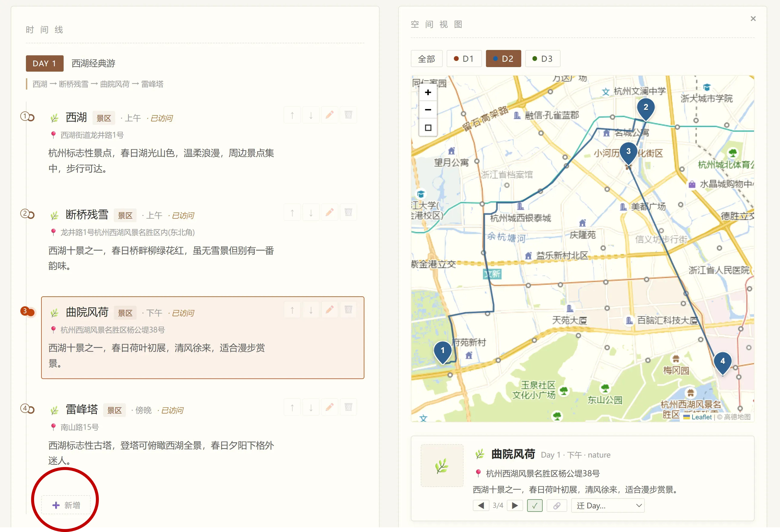Click the route summary 西湖 → 断桥残雪 line
The image size is (780, 532).
point(98,84)
